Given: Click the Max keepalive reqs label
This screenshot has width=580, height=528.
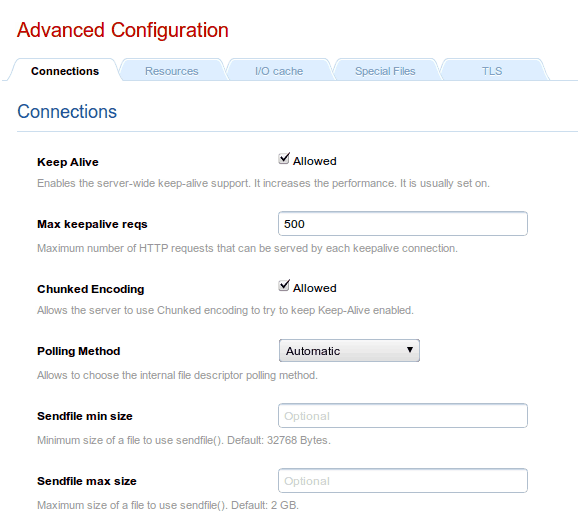Looking at the screenshot, I should coord(92,224).
